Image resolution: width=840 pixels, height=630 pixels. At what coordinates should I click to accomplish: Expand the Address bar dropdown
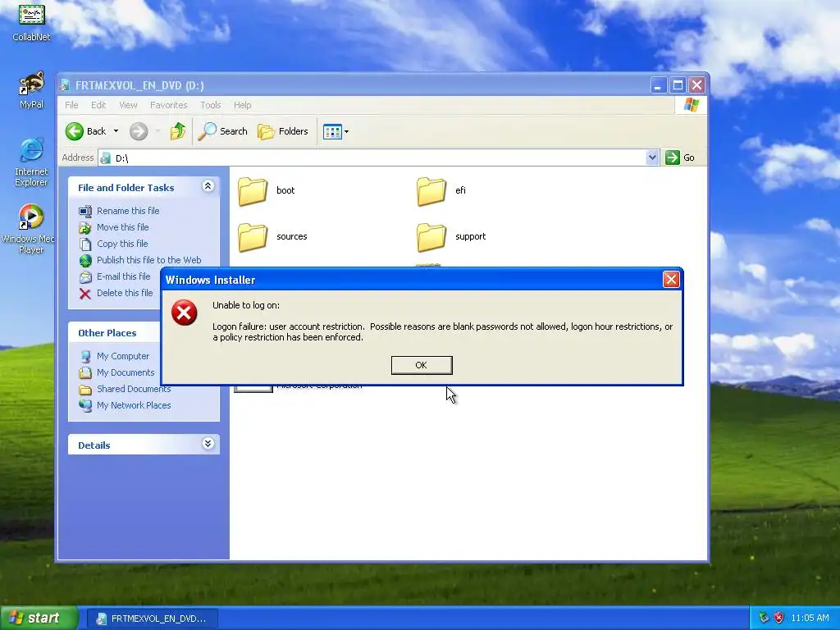[652, 157]
